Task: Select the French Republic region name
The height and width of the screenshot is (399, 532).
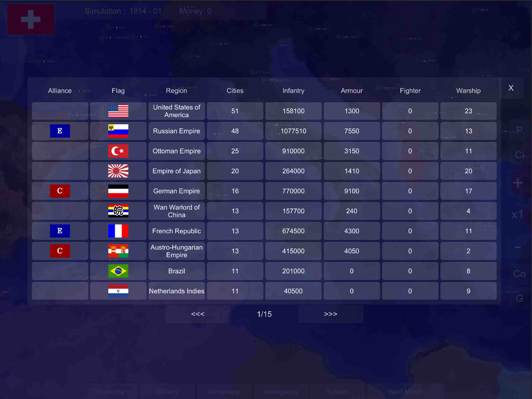Action: point(177,231)
